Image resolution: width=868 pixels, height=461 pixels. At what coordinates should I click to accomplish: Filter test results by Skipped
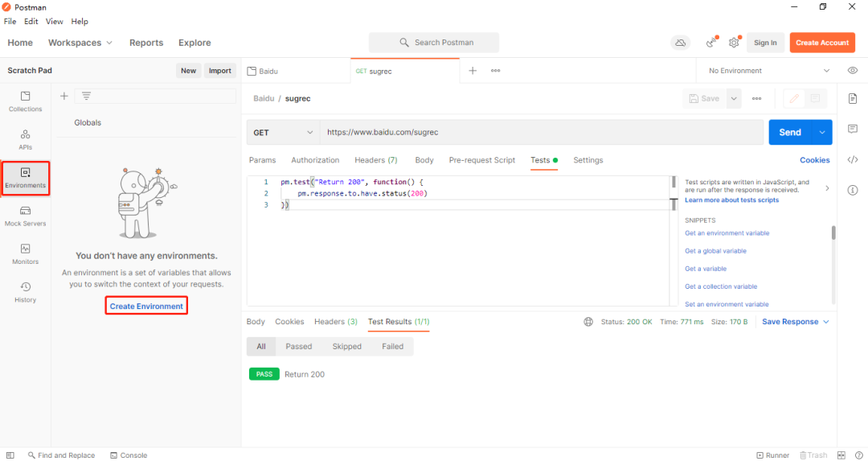click(x=347, y=346)
